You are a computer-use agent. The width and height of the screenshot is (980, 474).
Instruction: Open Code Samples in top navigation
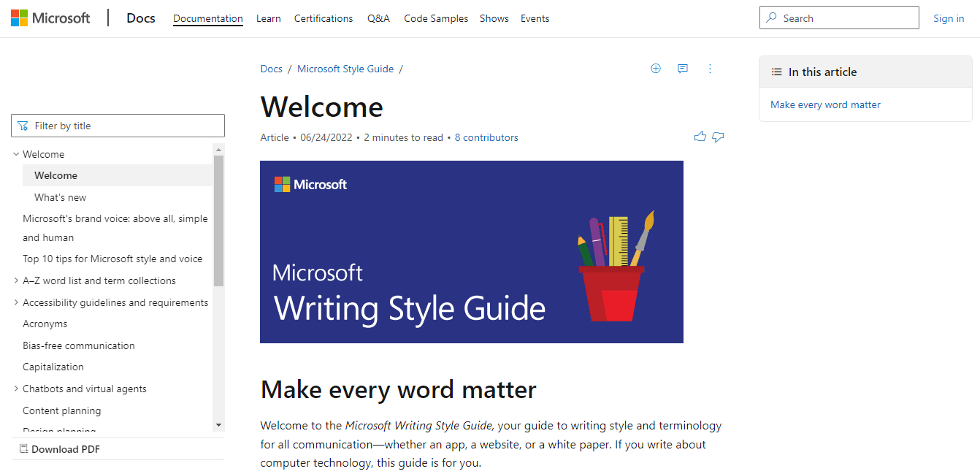pos(436,18)
